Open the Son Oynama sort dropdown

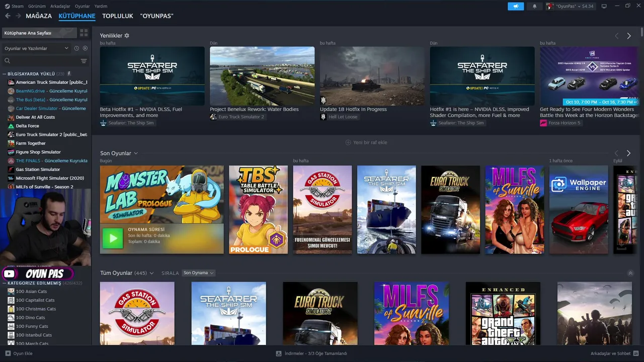[198, 273]
